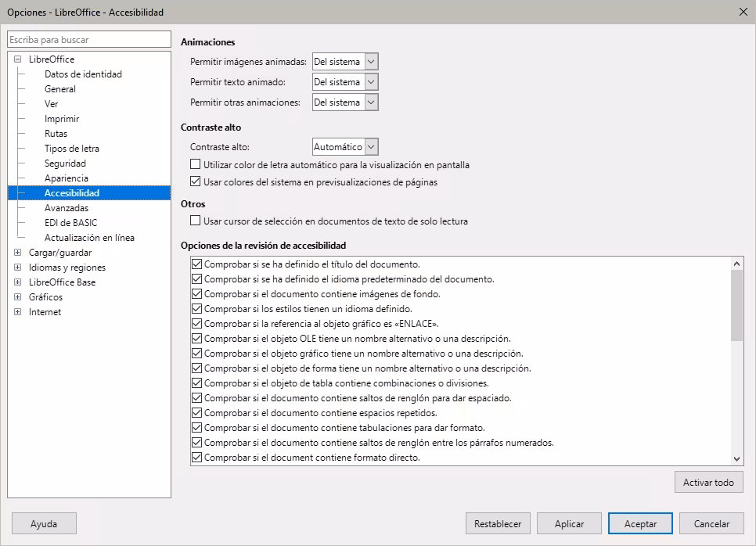This screenshot has height=546, width=756.
Task: Click the Ayuda button
Action: pos(44,524)
